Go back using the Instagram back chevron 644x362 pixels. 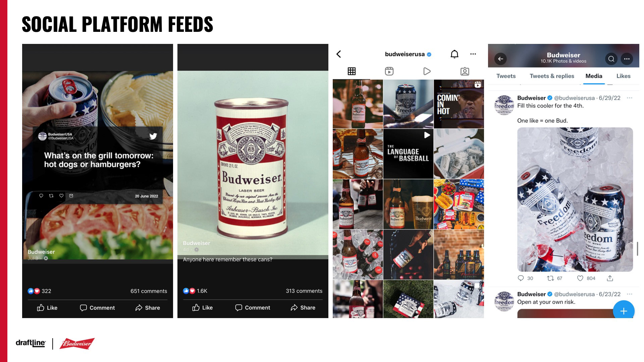click(339, 54)
